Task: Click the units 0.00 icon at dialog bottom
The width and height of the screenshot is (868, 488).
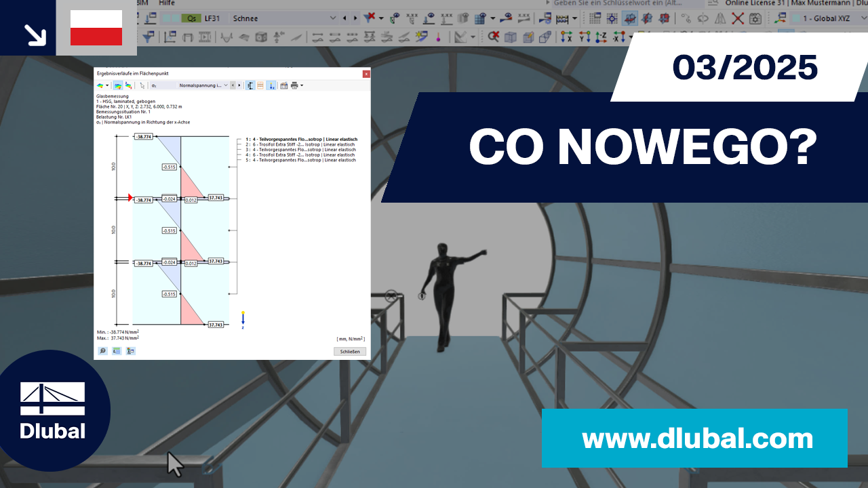Action: (x=117, y=351)
